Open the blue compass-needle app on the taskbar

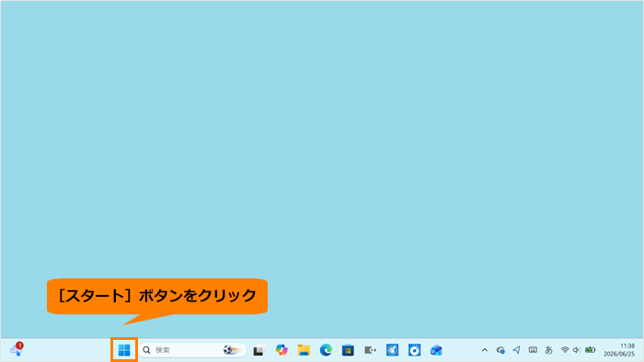coord(392,350)
